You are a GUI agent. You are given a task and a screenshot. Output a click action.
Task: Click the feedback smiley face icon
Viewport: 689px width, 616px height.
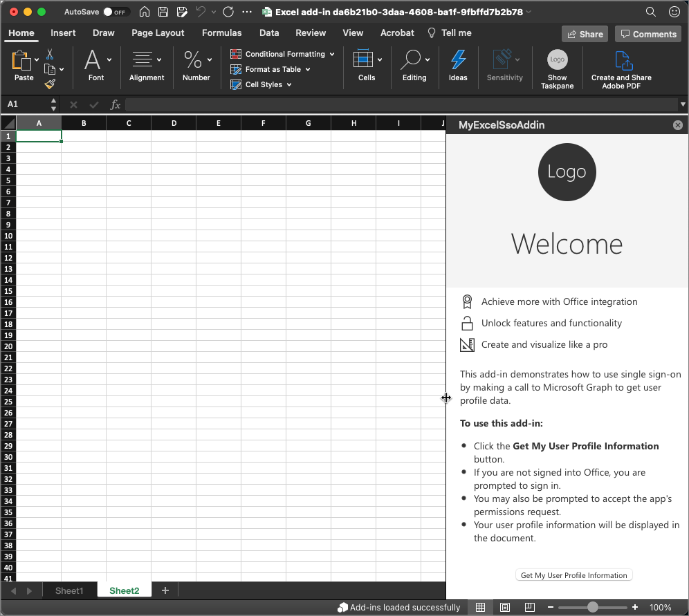[674, 12]
